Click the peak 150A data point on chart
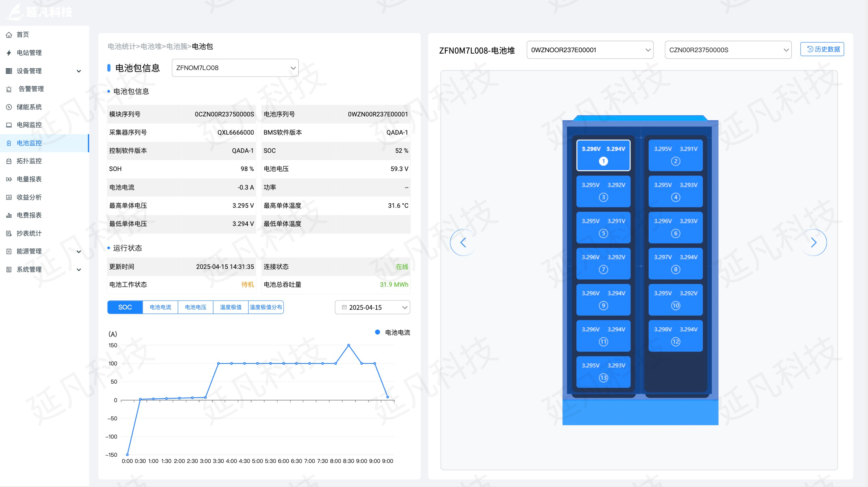 pos(348,345)
